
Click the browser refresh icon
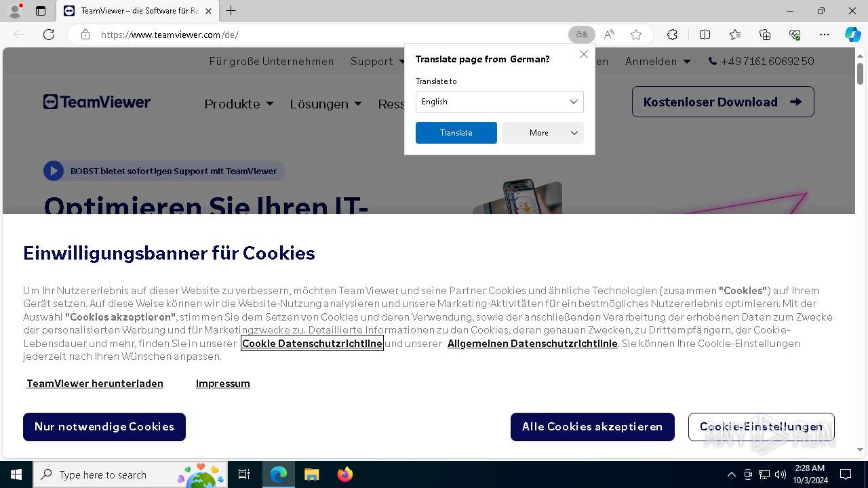(49, 35)
